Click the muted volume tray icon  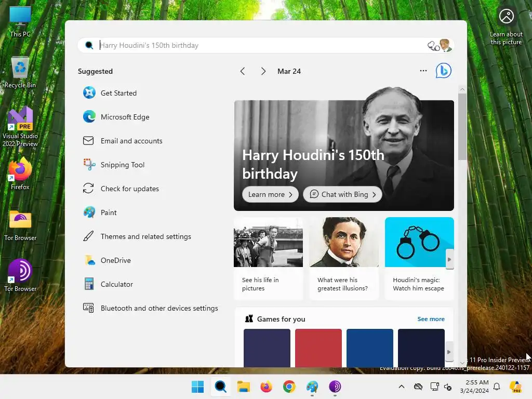click(448, 387)
